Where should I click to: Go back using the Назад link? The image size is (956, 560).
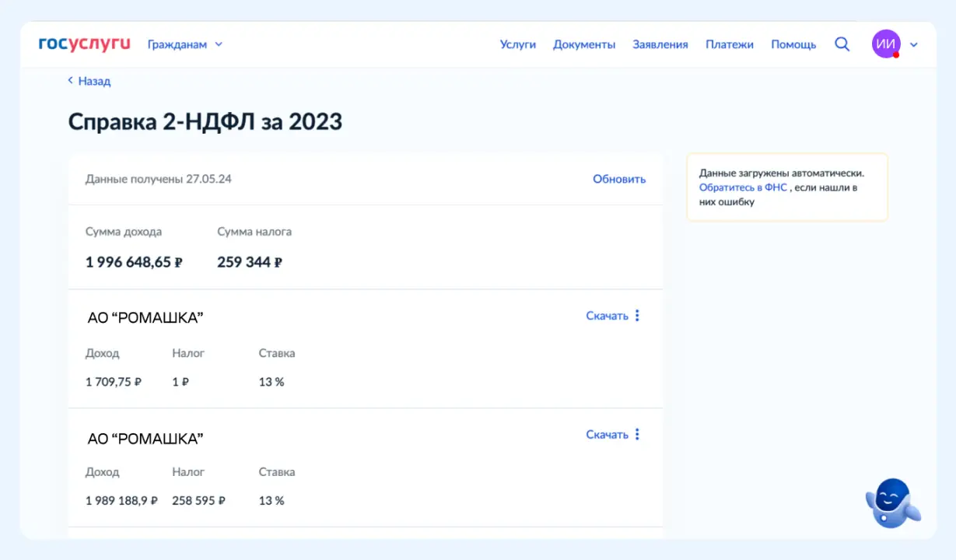click(x=89, y=81)
